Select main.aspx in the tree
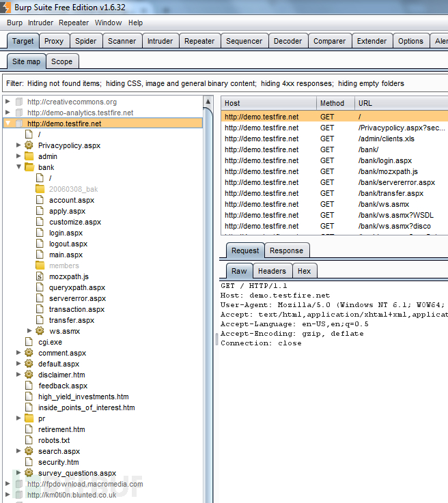The image size is (448, 503). coord(66,255)
